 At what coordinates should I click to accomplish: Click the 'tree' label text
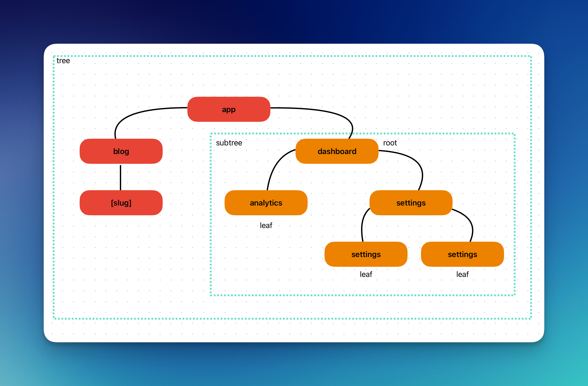[63, 61]
